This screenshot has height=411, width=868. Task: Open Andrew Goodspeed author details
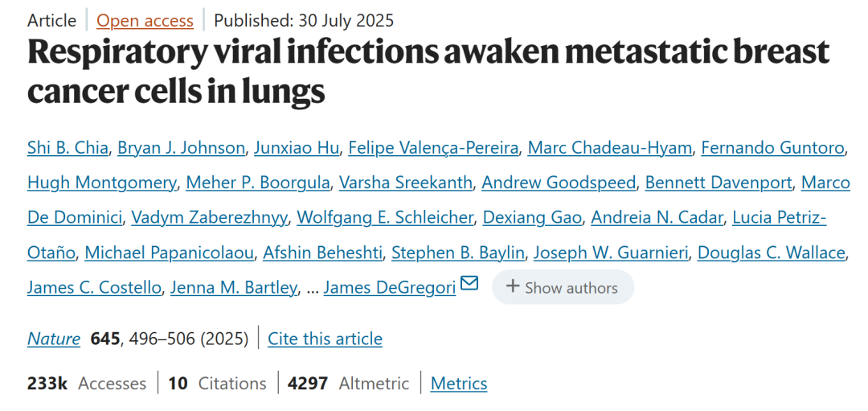[558, 183]
